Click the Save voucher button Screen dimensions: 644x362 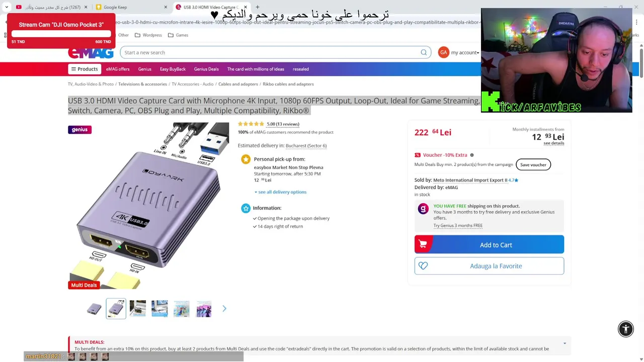533,165
